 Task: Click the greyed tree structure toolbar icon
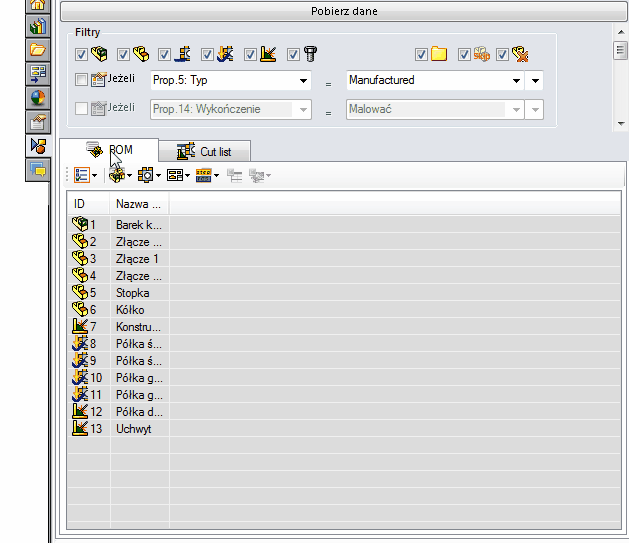pos(235,175)
